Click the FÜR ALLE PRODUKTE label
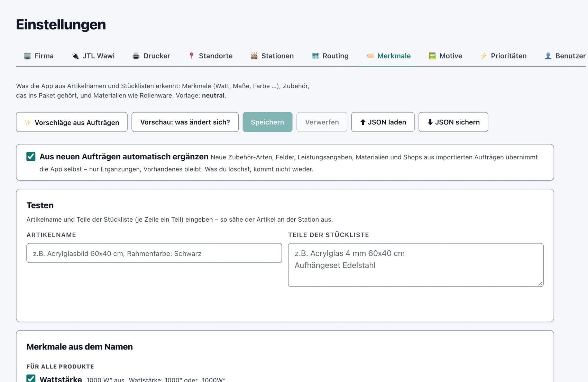The width and height of the screenshot is (588, 382). click(60, 366)
